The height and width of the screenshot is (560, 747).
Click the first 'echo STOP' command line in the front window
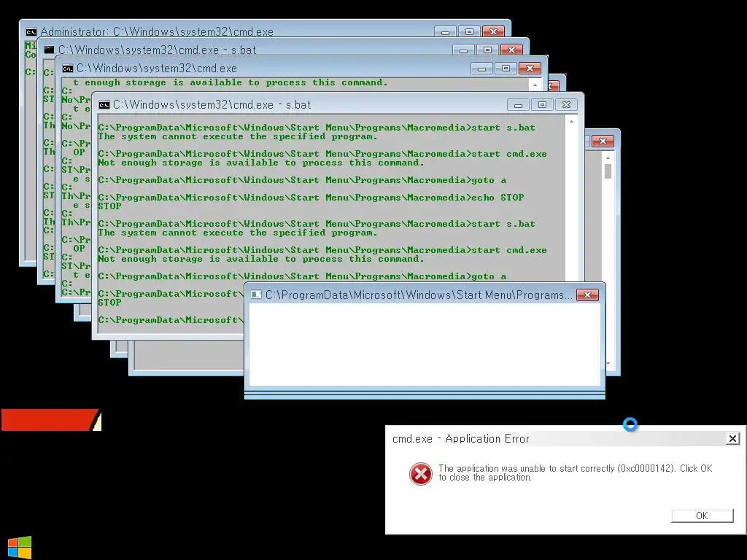[x=311, y=198]
